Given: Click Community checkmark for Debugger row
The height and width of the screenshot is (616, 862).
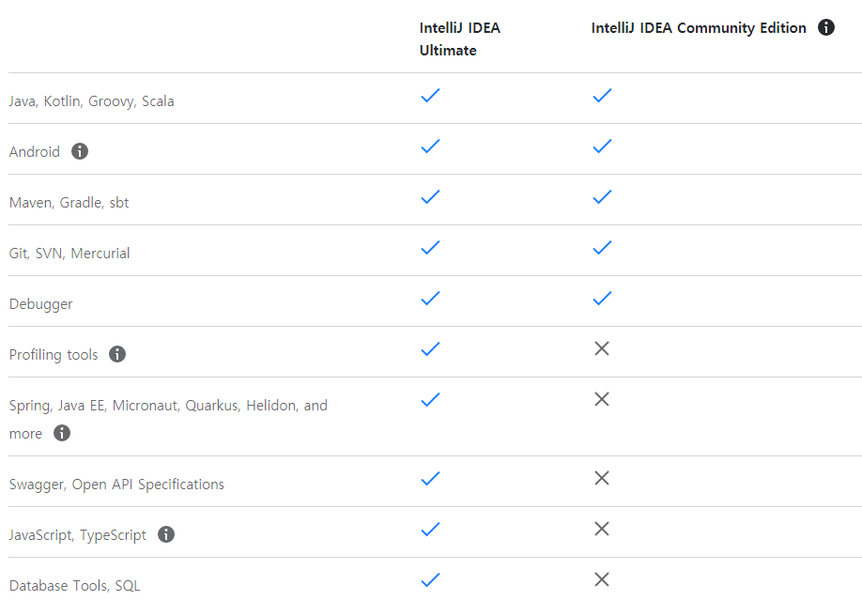Looking at the screenshot, I should click(x=602, y=298).
